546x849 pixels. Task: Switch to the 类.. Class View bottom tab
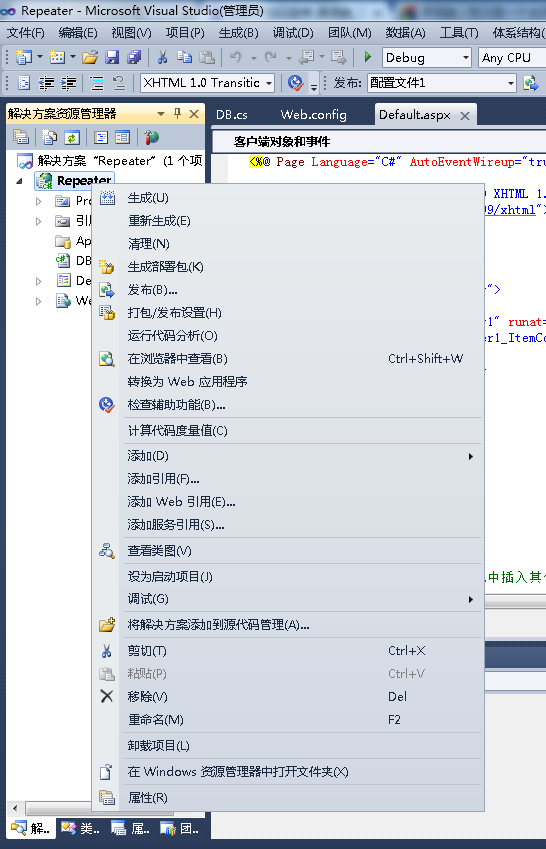click(80, 828)
